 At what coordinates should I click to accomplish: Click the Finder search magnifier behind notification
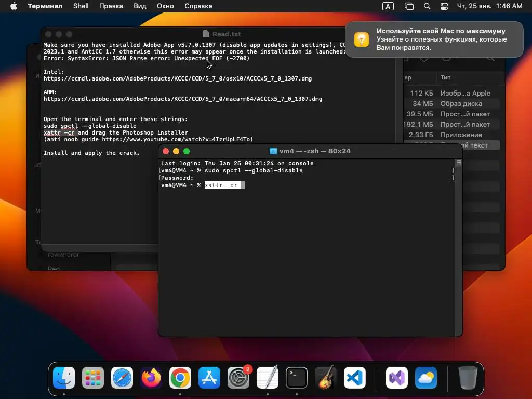pos(490,59)
